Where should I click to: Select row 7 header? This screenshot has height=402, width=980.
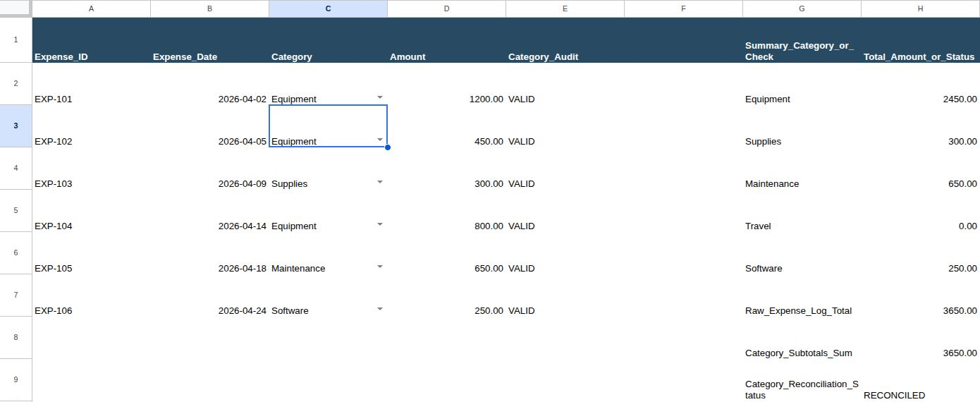16,295
